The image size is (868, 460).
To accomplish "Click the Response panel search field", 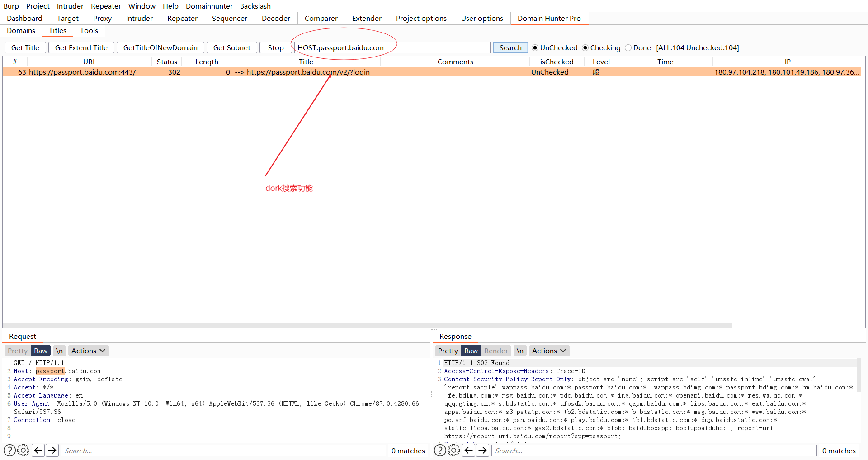I will [654, 451].
